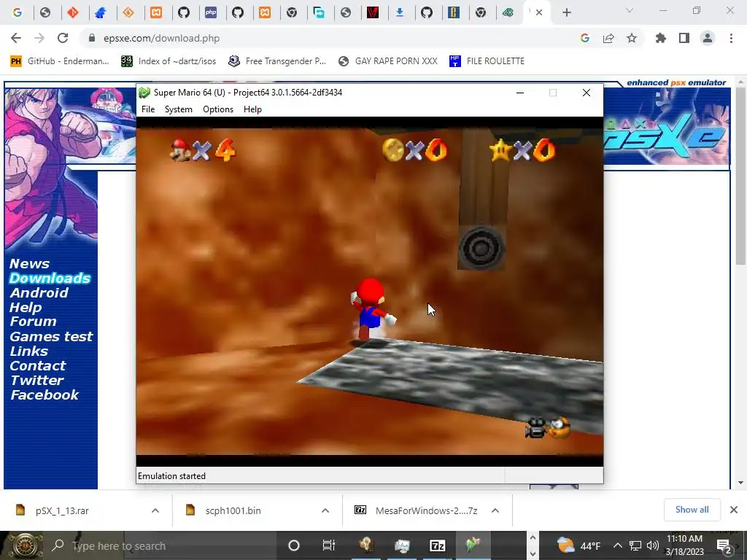Expand options for MesaForWindows download
Screen dimensions: 747x560
[x=495, y=510]
